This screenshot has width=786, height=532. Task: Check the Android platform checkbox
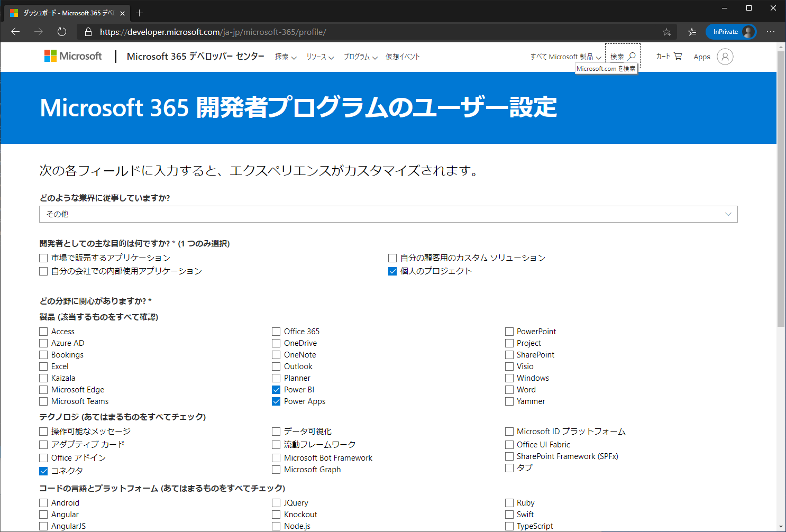click(x=43, y=503)
